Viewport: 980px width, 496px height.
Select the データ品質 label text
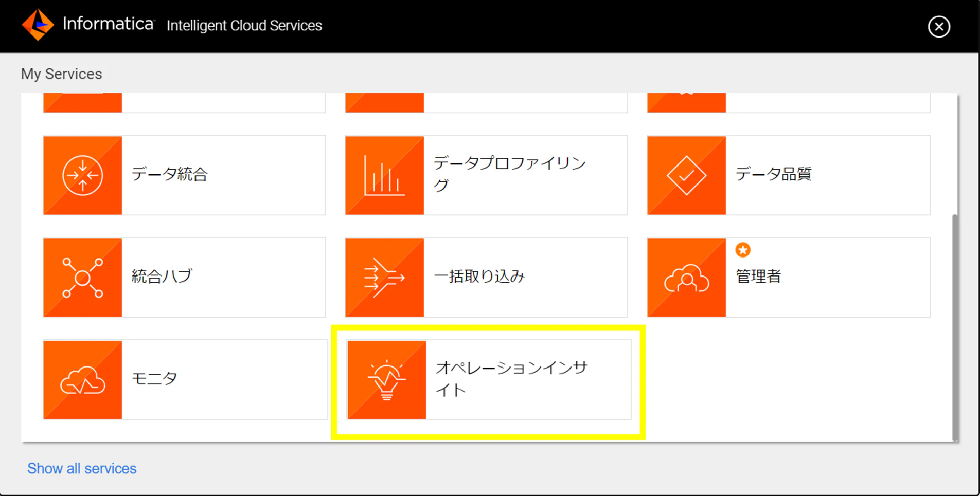[x=773, y=174]
